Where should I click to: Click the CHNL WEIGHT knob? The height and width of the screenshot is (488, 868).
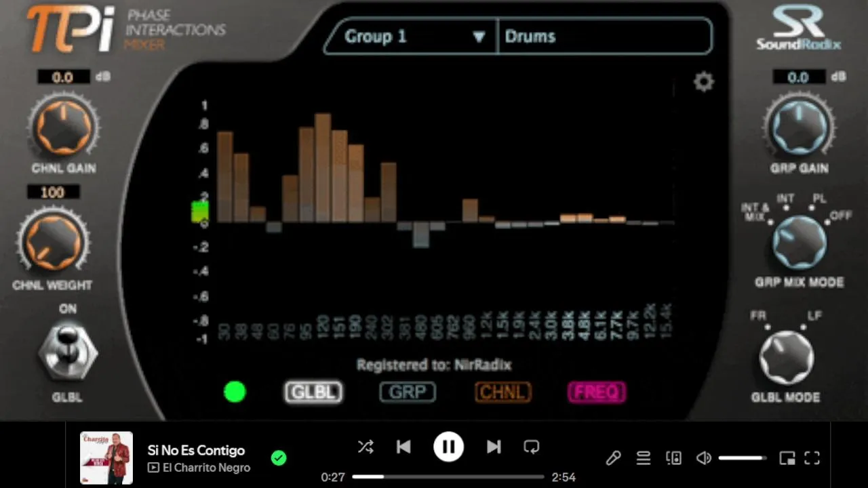[x=53, y=243]
